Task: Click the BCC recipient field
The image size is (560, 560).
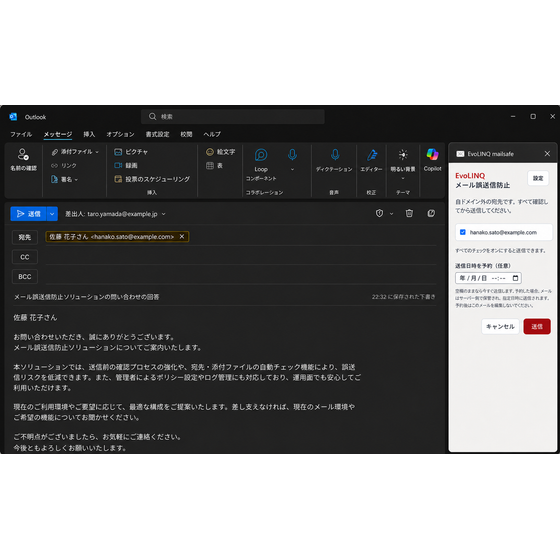Action: (x=240, y=277)
